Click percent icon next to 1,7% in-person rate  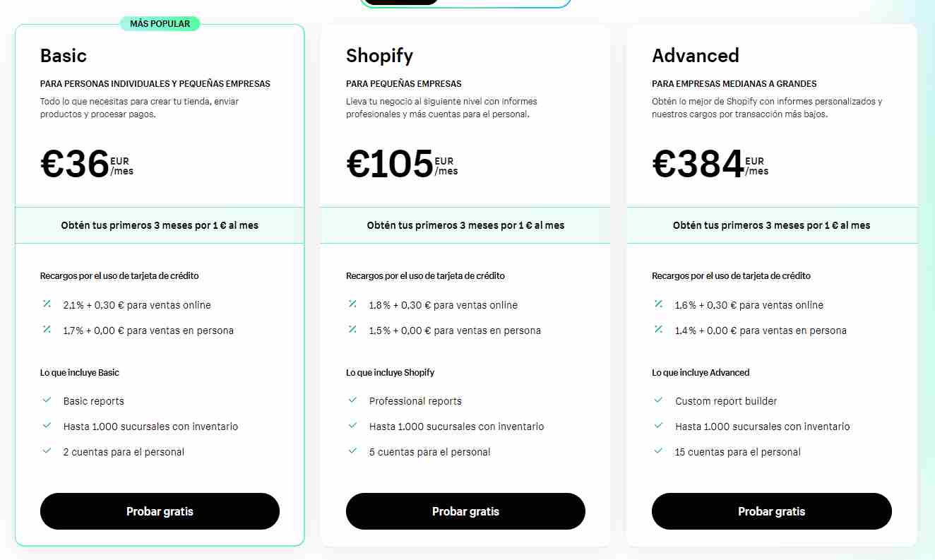pyautogui.click(x=47, y=329)
